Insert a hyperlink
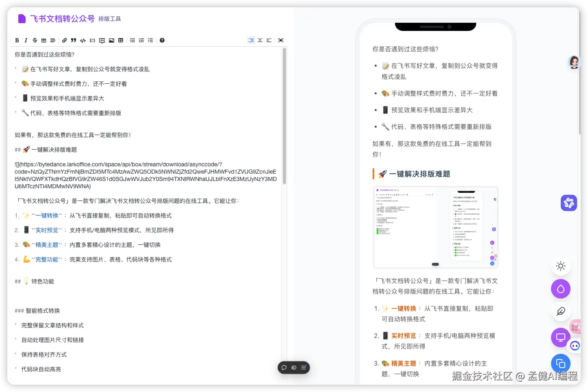This screenshot has width=588, height=392. [x=65, y=40]
